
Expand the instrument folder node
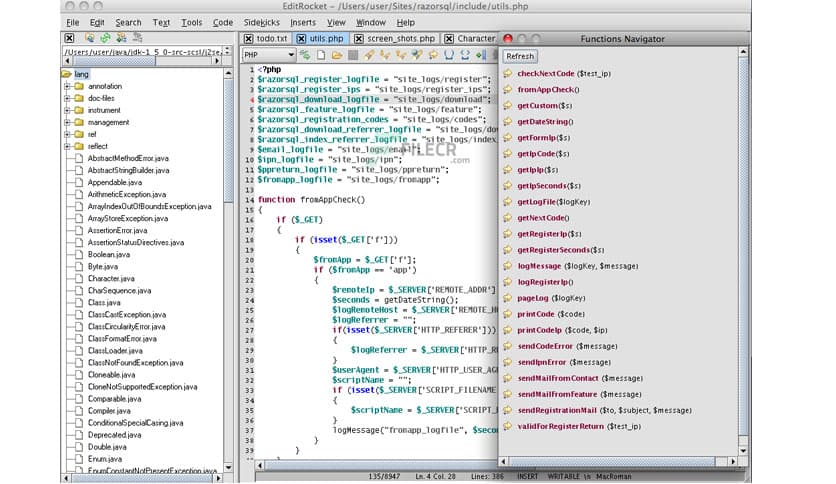click(67, 110)
